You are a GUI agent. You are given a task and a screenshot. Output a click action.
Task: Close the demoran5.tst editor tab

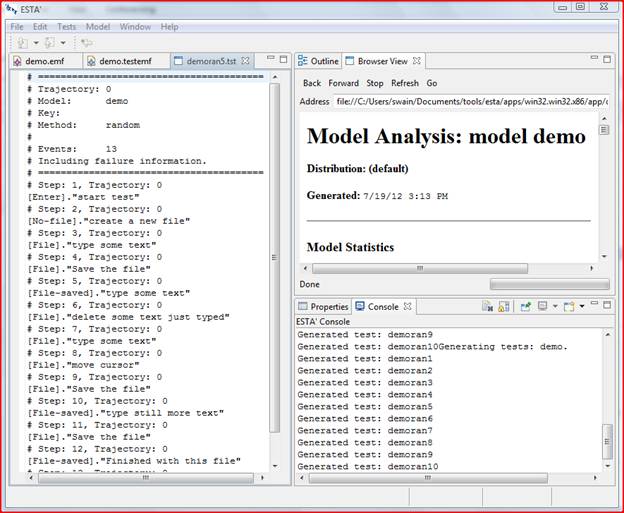245,61
